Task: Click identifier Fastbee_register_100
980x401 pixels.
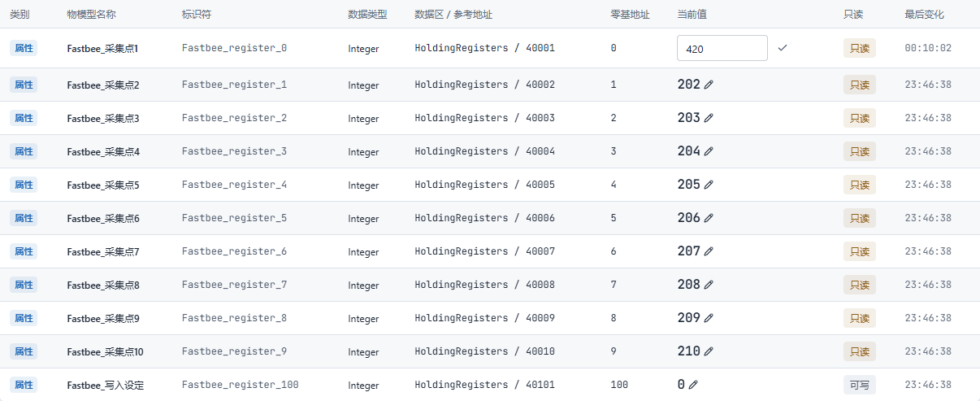Action: click(241, 385)
